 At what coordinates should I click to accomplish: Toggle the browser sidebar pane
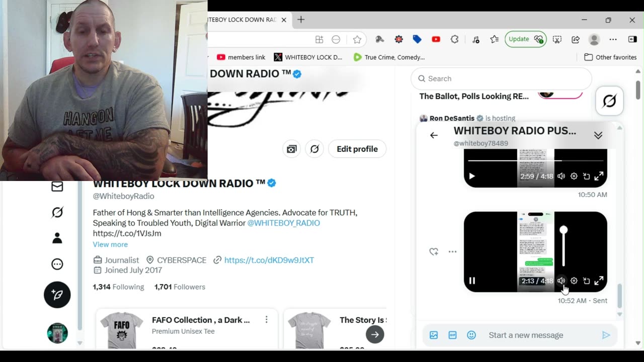coord(632,39)
